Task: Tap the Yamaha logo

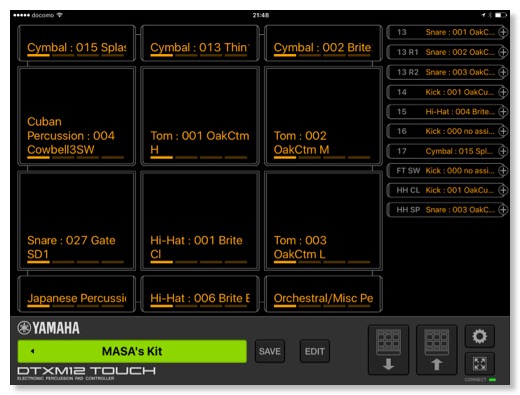Action: (x=48, y=328)
